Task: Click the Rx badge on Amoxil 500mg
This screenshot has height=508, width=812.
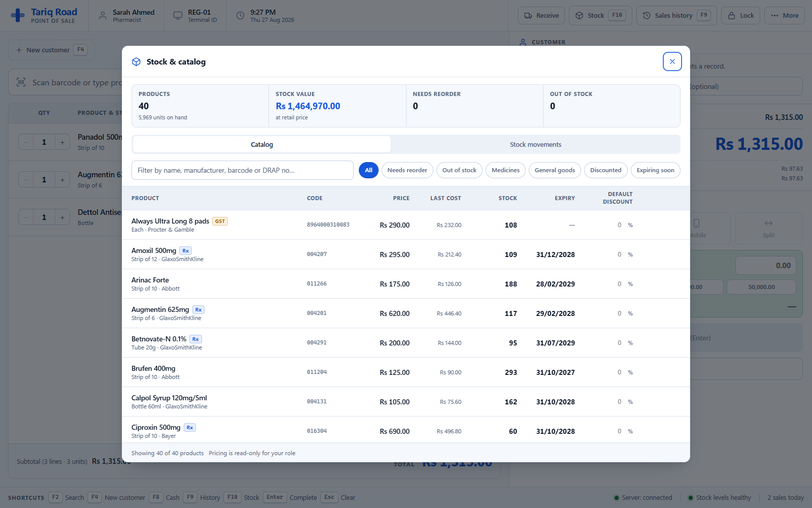Action: (x=186, y=251)
